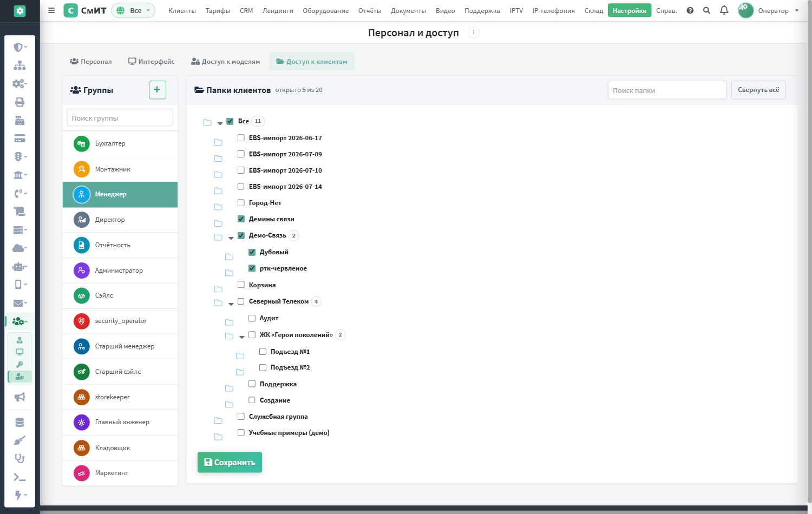
Task: Check the Корзина folder checkbox
Action: (x=241, y=285)
